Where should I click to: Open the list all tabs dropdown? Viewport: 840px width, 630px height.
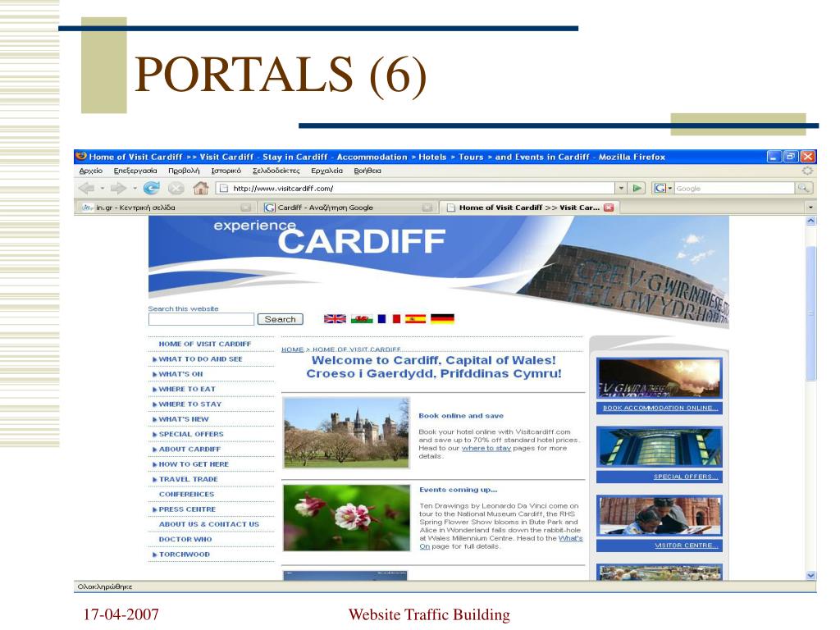[x=810, y=208]
